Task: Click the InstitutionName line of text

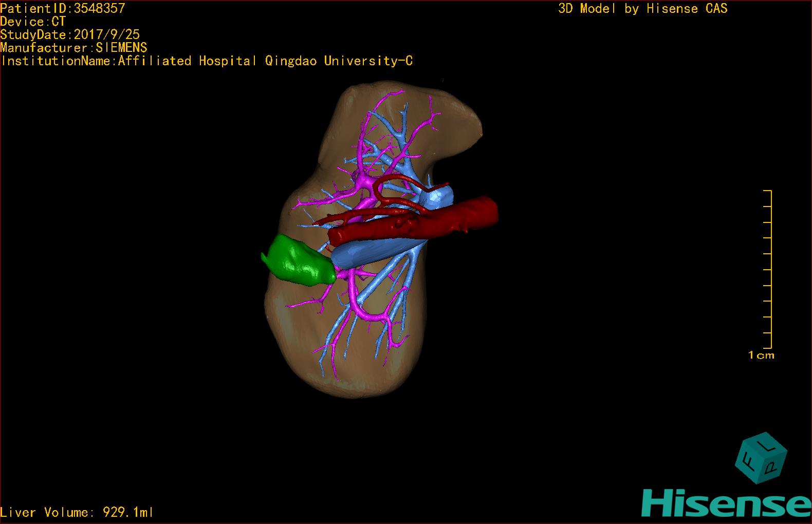Action: pyautogui.click(x=207, y=61)
